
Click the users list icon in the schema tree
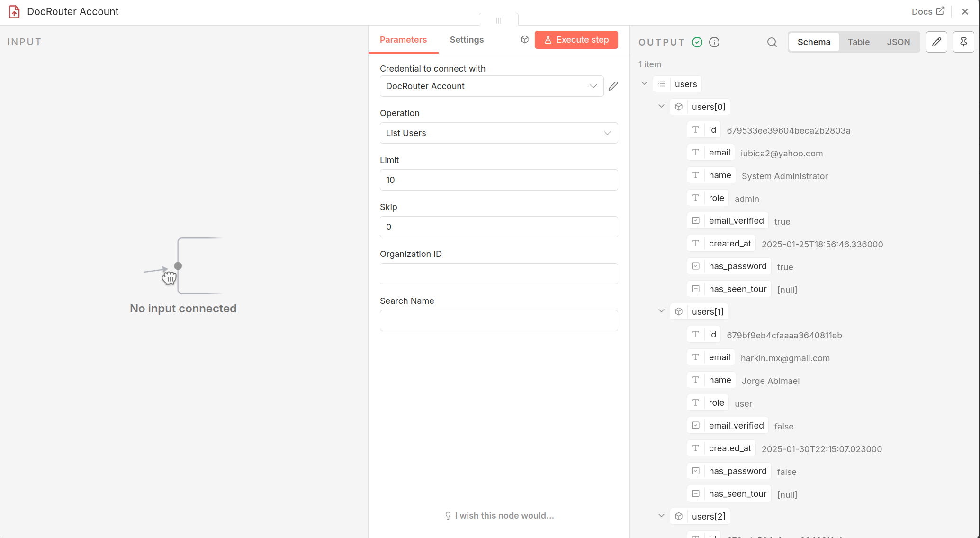coord(662,84)
